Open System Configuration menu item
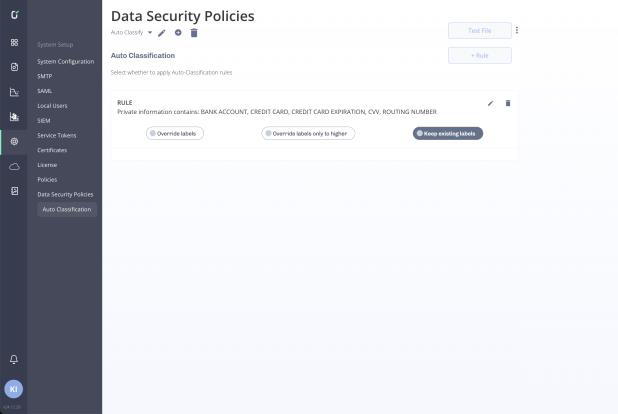Screen dimensions: 618x414 point(66,62)
